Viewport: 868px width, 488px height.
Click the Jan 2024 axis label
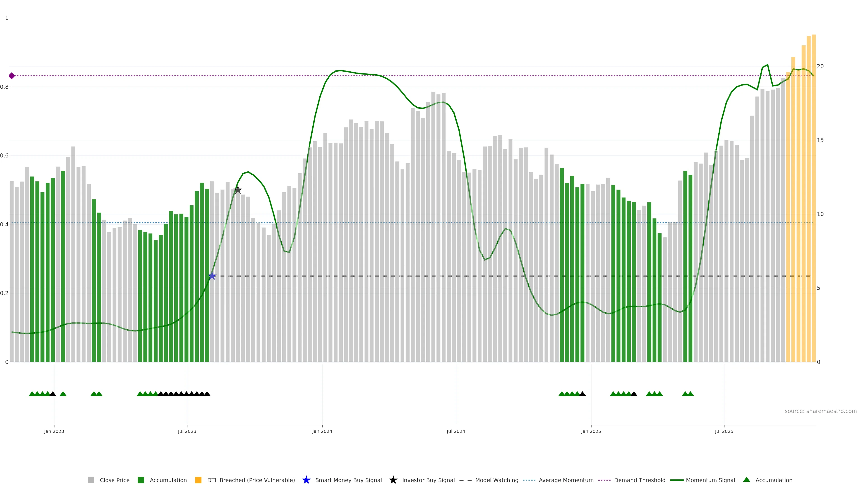click(x=322, y=431)
